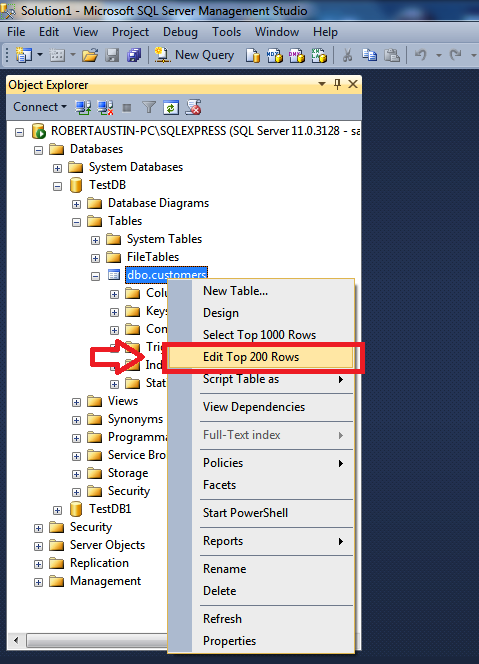
Task: Open the Tools menu
Action: pyautogui.click(x=227, y=32)
